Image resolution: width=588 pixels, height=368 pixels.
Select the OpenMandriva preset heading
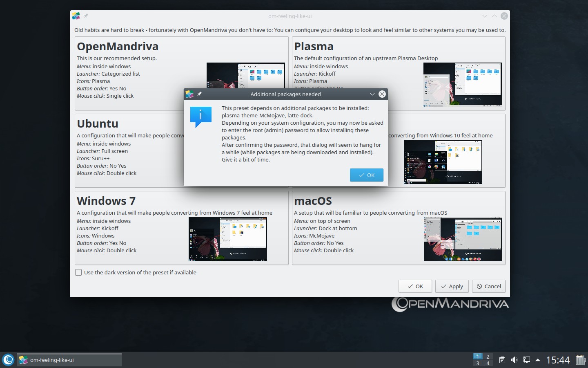118,46
